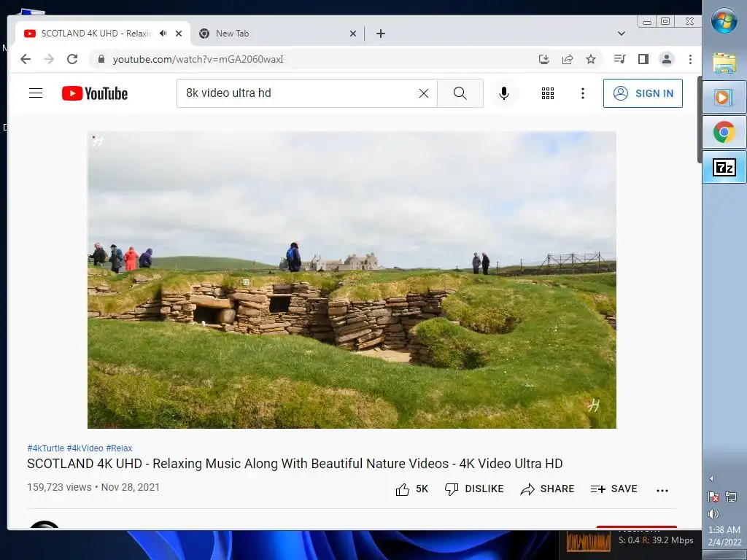Search by voice with microphone

[504, 93]
